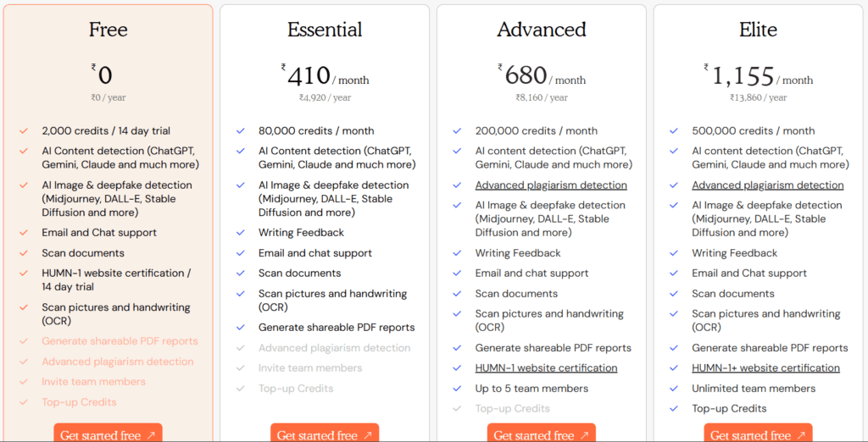Click the arrow icon on Free plan button

tap(151, 435)
